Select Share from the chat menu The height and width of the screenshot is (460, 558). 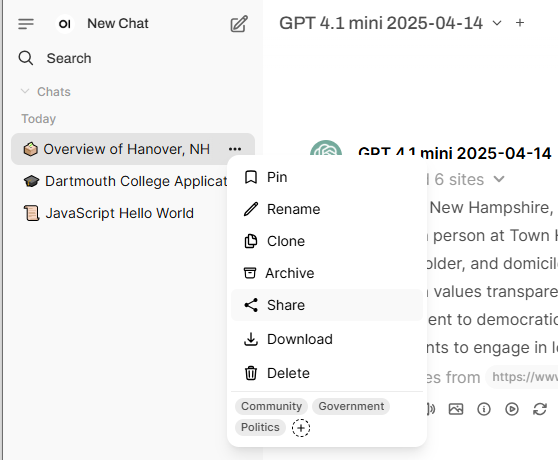click(x=327, y=305)
